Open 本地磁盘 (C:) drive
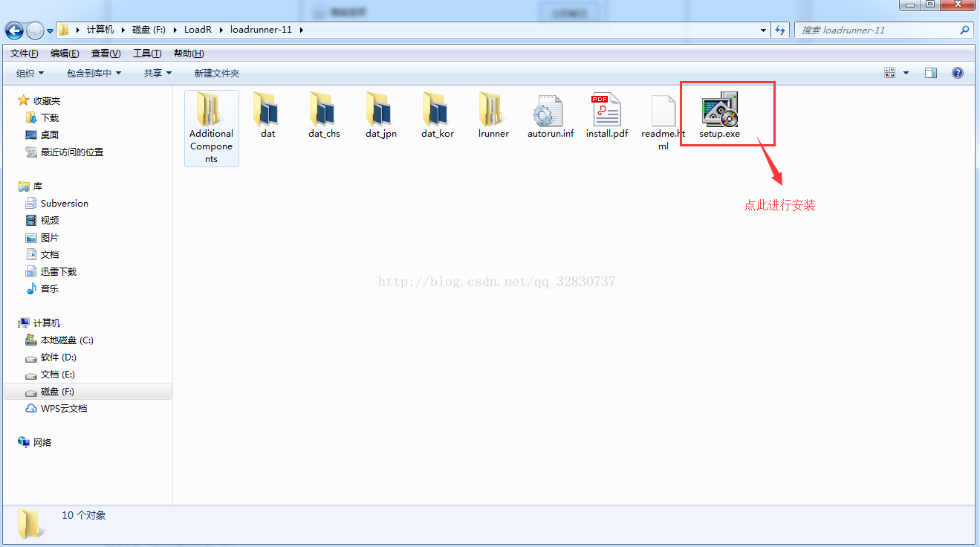The height and width of the screenshot is (547, 980). click(x=67, y=340)
